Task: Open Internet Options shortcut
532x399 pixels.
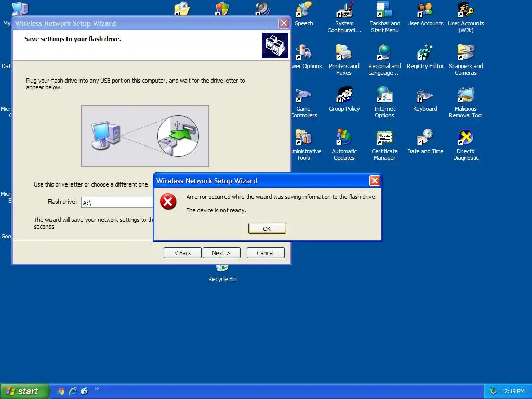Action: [x=384, y=102]
